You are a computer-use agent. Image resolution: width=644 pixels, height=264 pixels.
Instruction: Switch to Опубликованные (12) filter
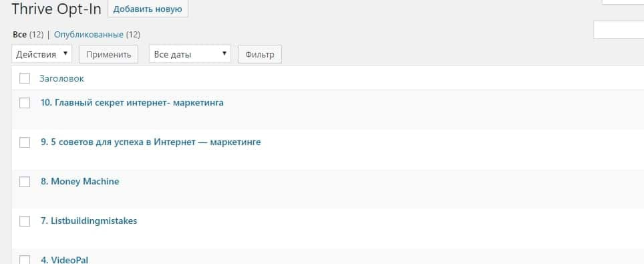[97, 35]
